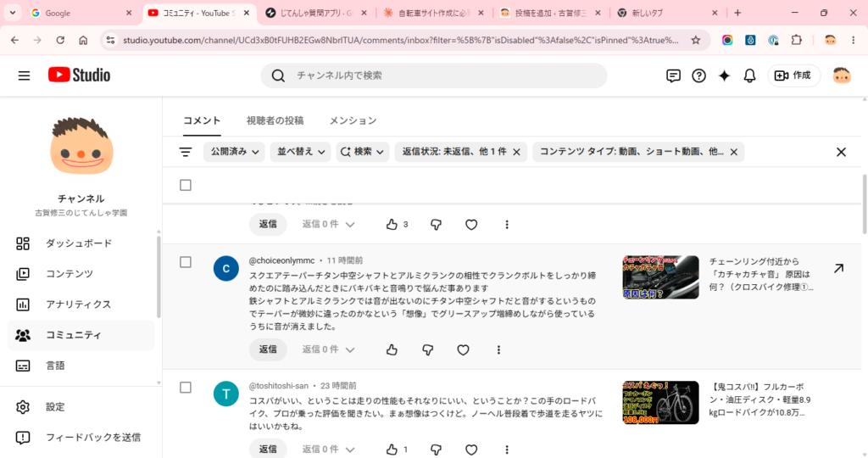The height and width of the screenshot is (458, 868).
Task: Expand the 公開済み dropdown
Action: coord(234,152)
